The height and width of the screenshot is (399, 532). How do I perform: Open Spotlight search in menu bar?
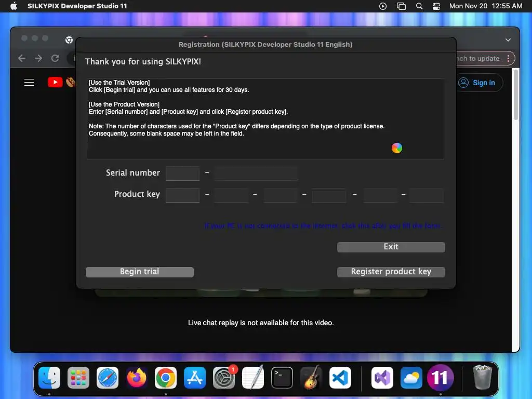[419, 6]
